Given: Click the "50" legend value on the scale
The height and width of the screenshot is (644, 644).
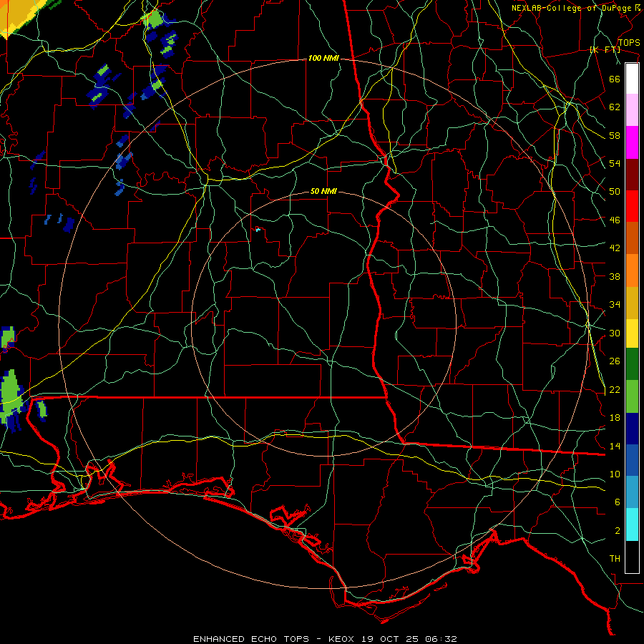Looking at the screenshot, I should 615,192.
